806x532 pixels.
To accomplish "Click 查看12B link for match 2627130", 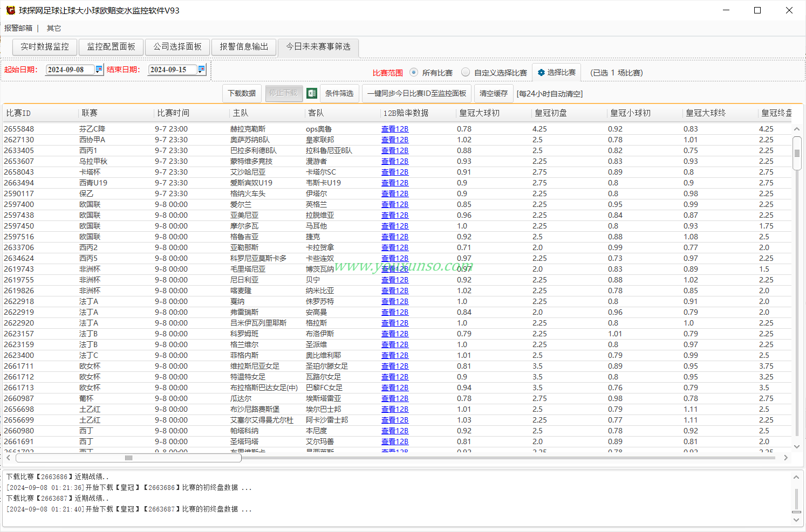I will pyautogui.click(x=395, y=140).
